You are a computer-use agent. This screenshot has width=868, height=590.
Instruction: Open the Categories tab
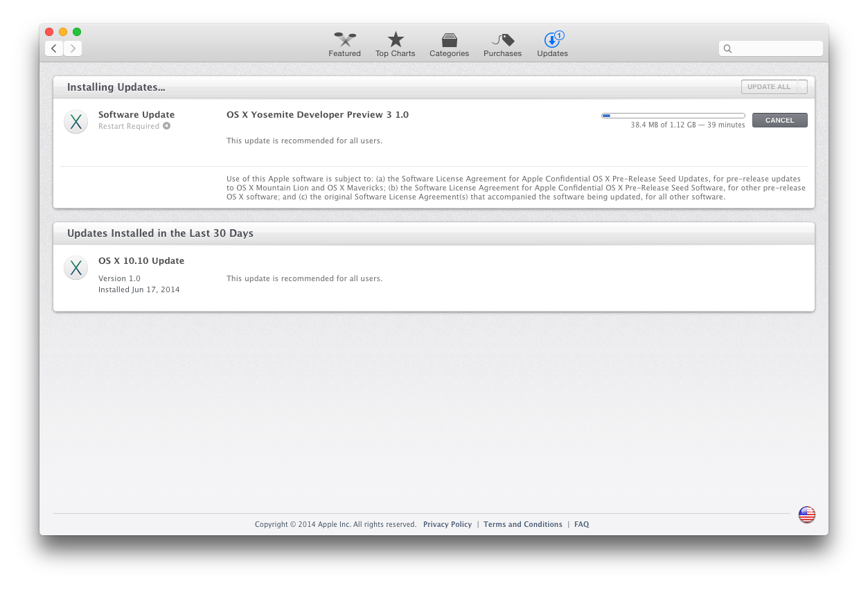pyautogui.click(x=449, y=44)
